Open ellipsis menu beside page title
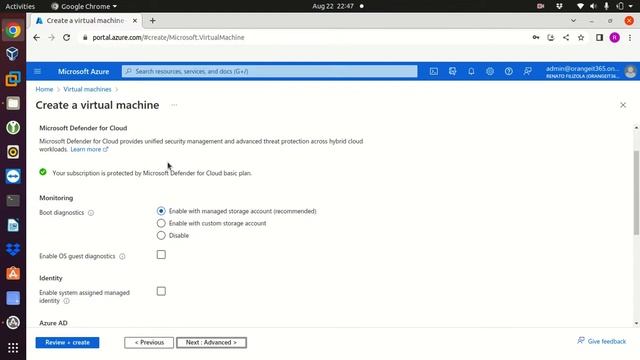The width and height of the screenshot is (640, 360). tap(174, 105)
